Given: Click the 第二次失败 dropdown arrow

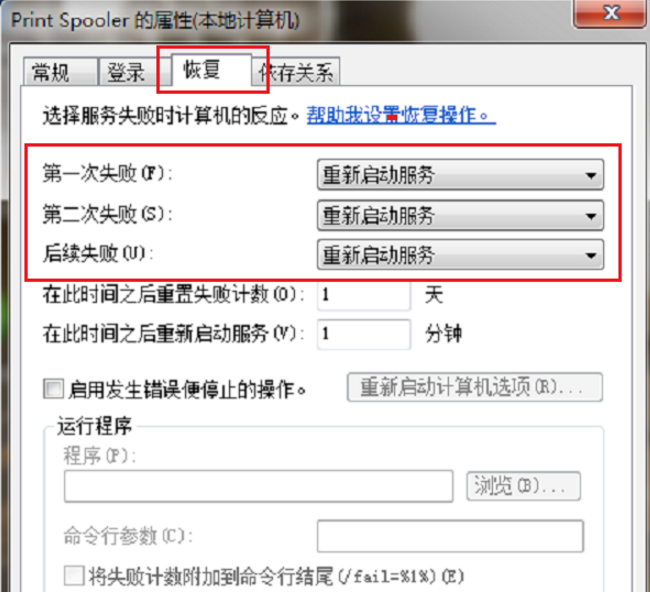Looking at the screenshot, I should (591, 216).
